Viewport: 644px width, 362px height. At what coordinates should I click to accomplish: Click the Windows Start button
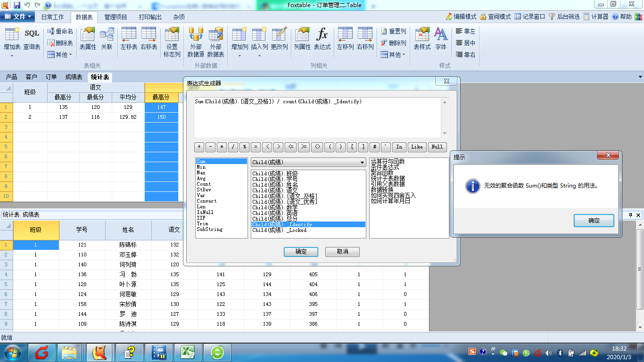(11, 352)
